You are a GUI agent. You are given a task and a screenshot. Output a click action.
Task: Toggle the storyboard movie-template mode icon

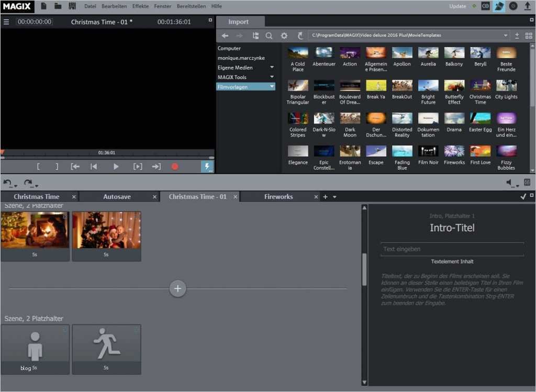tap(499, 6)
